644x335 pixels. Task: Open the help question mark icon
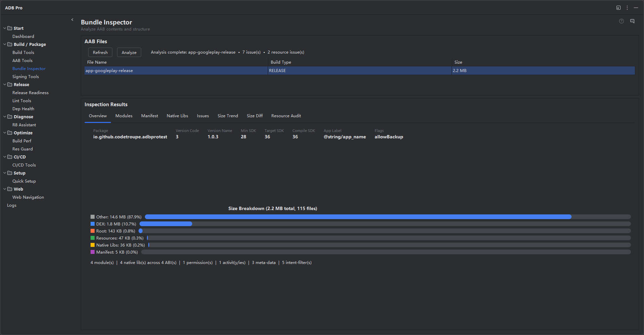pos(622,21)
